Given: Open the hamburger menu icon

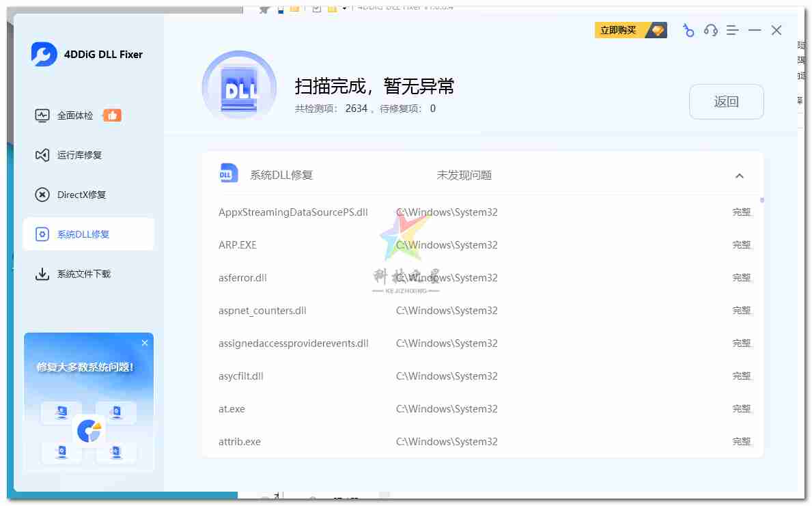Looking at the screenshot, I should (x=732, y=30).
